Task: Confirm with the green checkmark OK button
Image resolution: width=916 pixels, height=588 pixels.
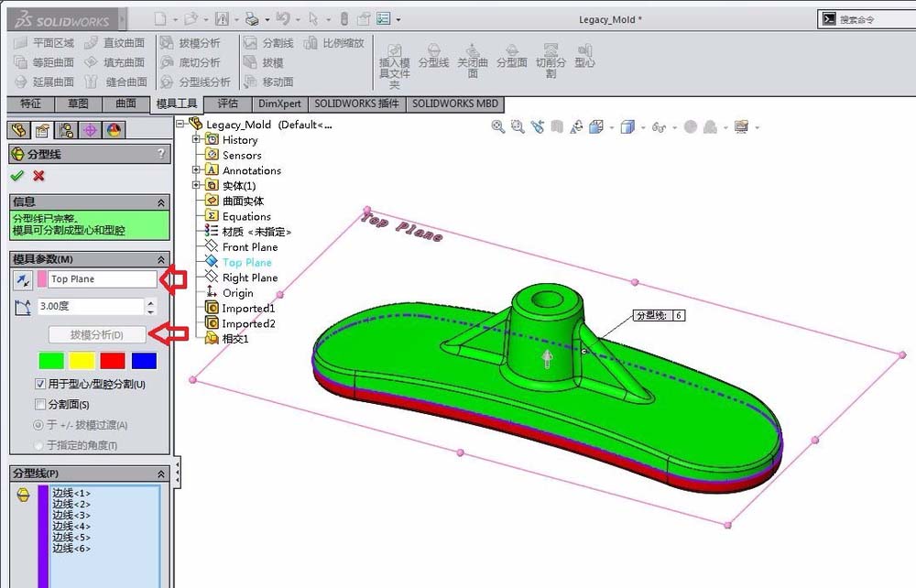Action: click(x=16, y=176)
